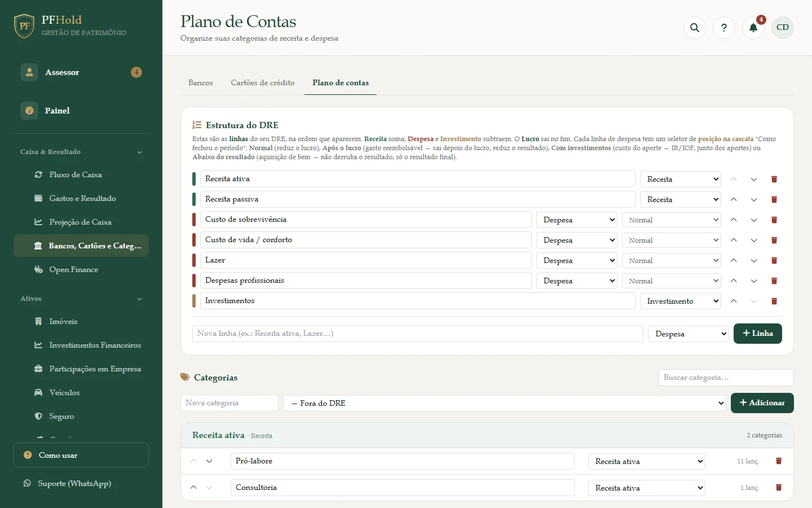
Task: Move the Pró-labore category down
Action: (x=209, y=461)
